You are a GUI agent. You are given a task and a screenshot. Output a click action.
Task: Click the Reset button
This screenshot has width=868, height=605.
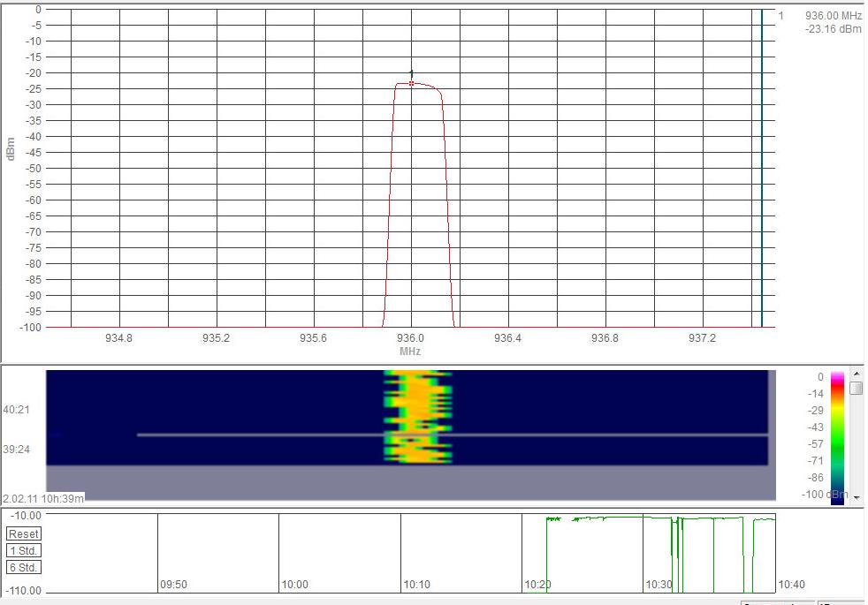(x=24, y=534)
